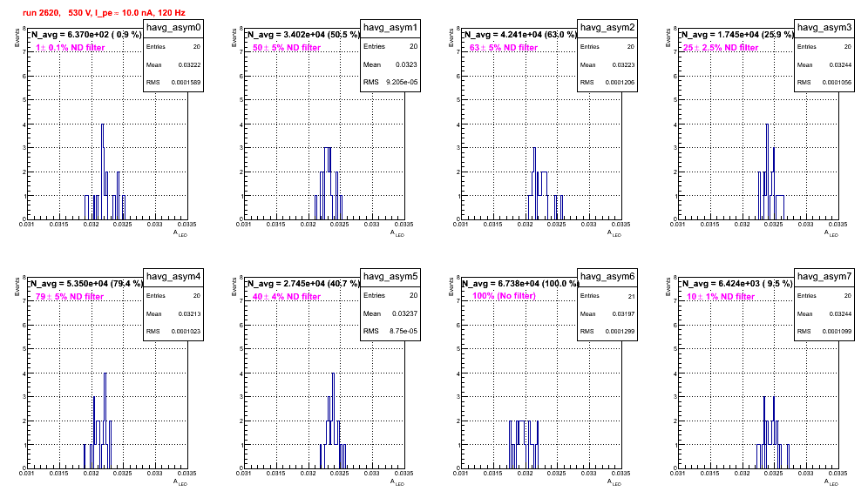The image size is (868, 498).
Task: Click Mean 0.03222 in havg_asym0 stats
Action: [x=173, y=64]
